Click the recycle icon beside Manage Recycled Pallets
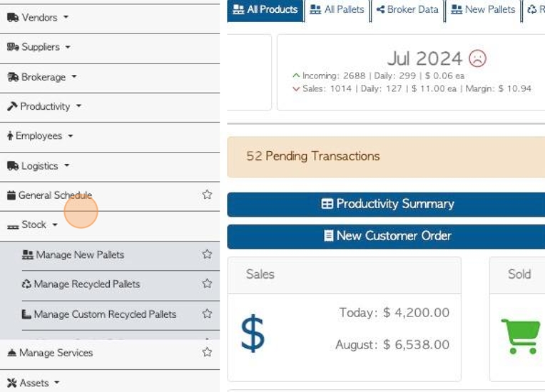The width and height of the screenshot is (545, 392). click(x=26, y=284)
